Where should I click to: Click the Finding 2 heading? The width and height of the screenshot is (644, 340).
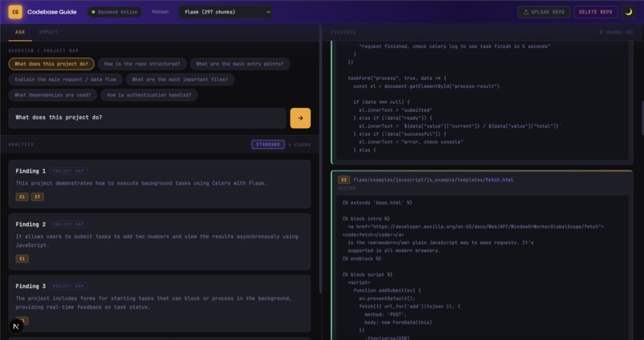pyautogui.click(x=30, y=225)
